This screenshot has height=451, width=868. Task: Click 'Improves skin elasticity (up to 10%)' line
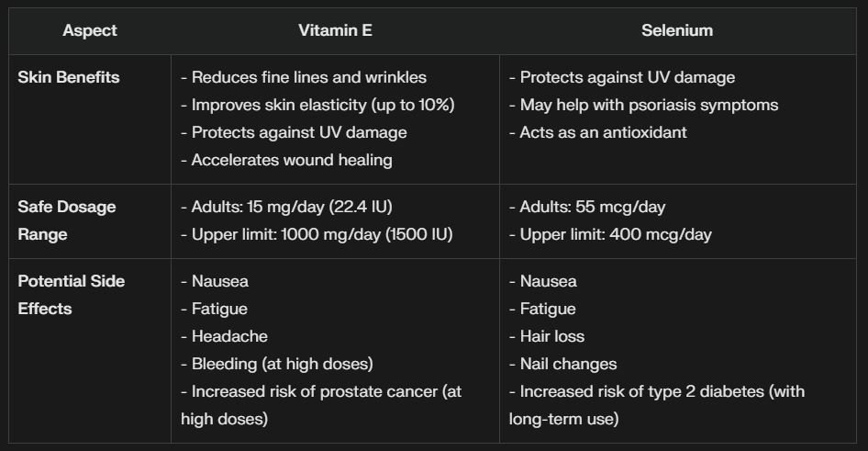tap(317, 105)
